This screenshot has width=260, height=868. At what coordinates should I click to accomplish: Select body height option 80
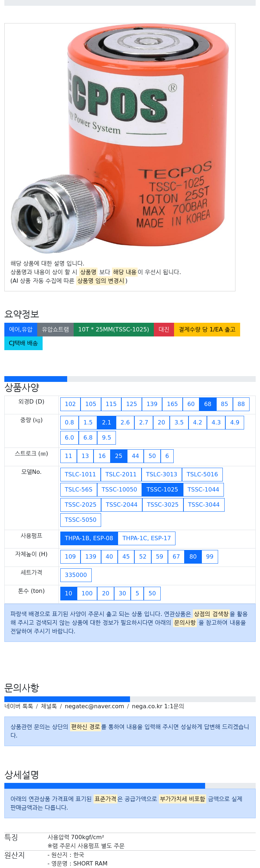pyautogui.click(x=193, y=557)
